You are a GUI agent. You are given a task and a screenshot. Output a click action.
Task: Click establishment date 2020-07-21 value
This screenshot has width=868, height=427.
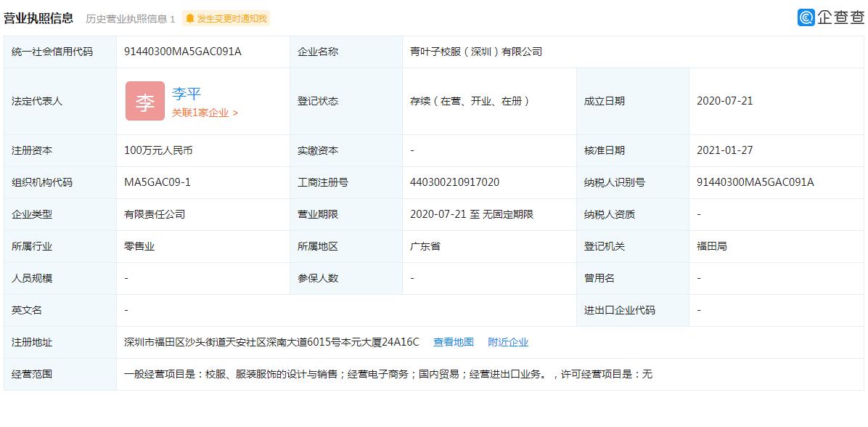[724, 102]
